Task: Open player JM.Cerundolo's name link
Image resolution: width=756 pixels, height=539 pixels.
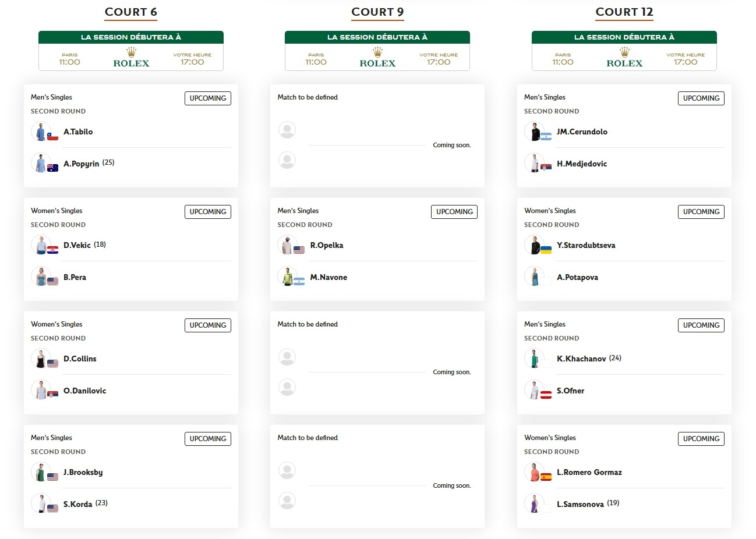Action: click(582, 132)
